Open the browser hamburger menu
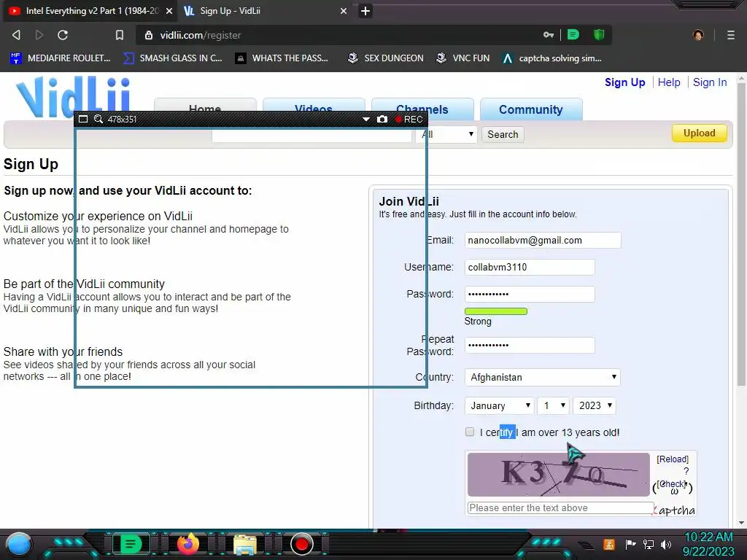 pyautogui.click(x=730, y=35)
